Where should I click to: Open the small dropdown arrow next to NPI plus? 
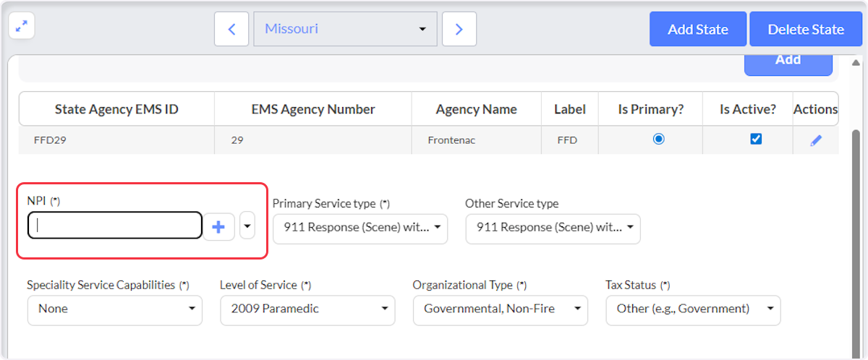247,226
